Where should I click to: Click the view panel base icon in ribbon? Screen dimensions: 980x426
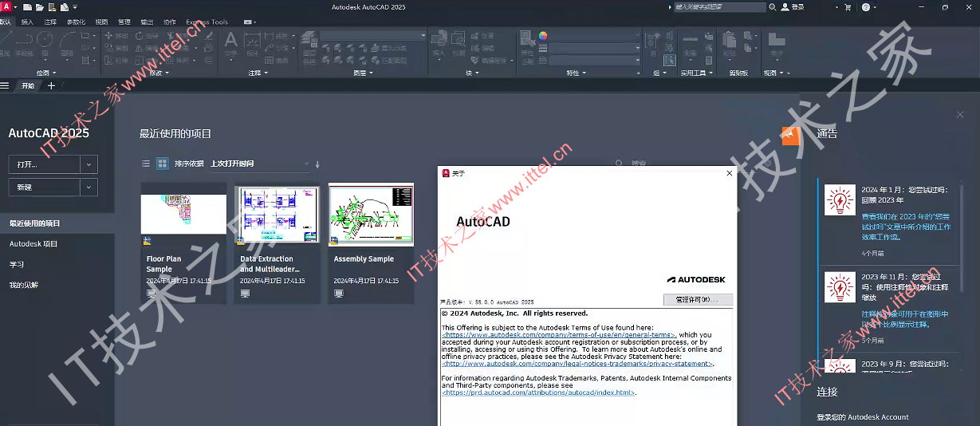point(776,38)
